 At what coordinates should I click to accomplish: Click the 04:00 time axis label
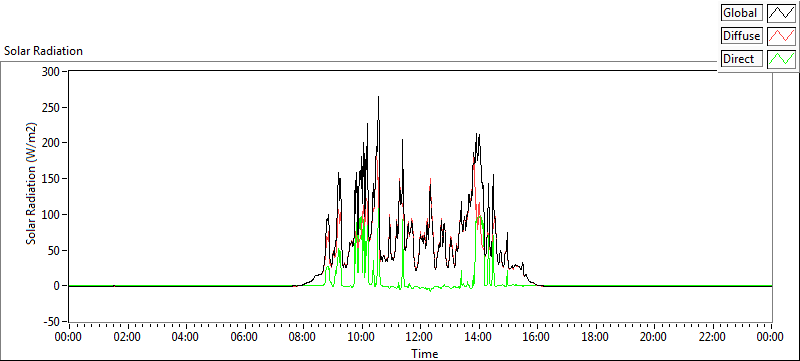(x=186, y=337)
